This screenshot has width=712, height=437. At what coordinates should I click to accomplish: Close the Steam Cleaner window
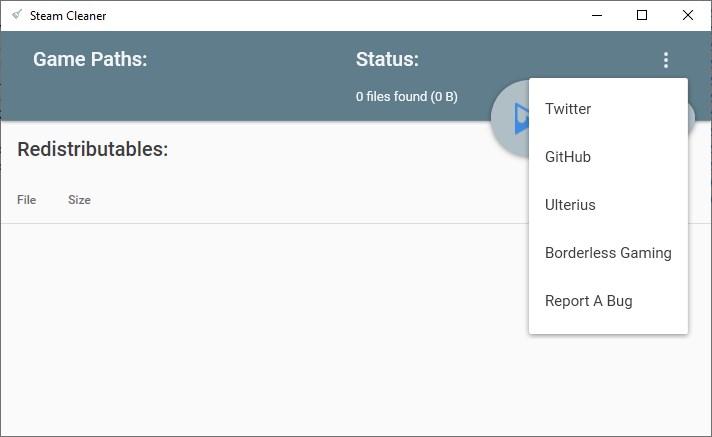pos(688,15)
